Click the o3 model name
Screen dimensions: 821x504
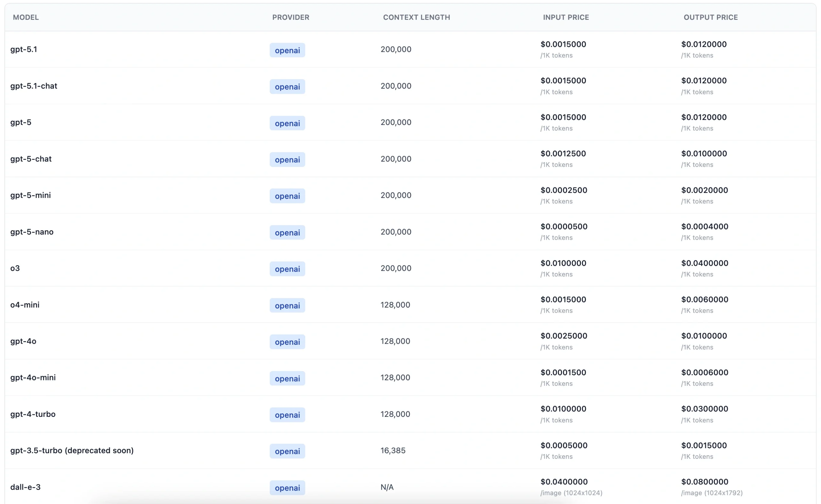pyautogui.click(x=15, y=268)
